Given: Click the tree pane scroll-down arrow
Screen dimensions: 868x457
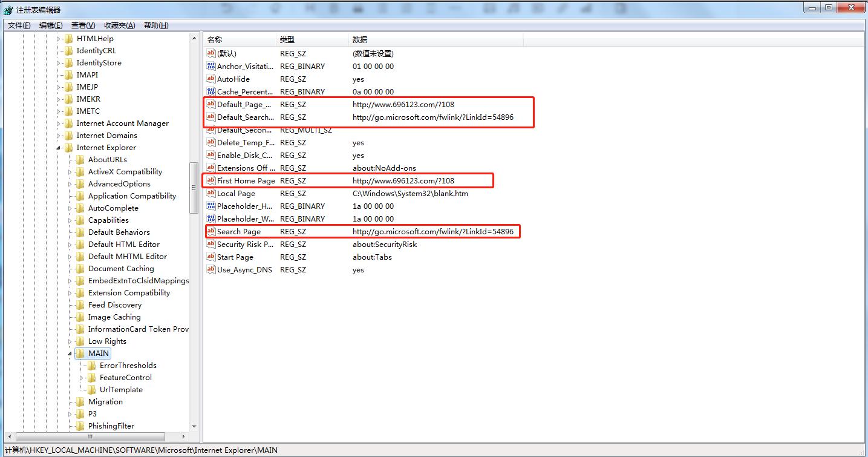Looking at the screenshot, I should (194, 427).
